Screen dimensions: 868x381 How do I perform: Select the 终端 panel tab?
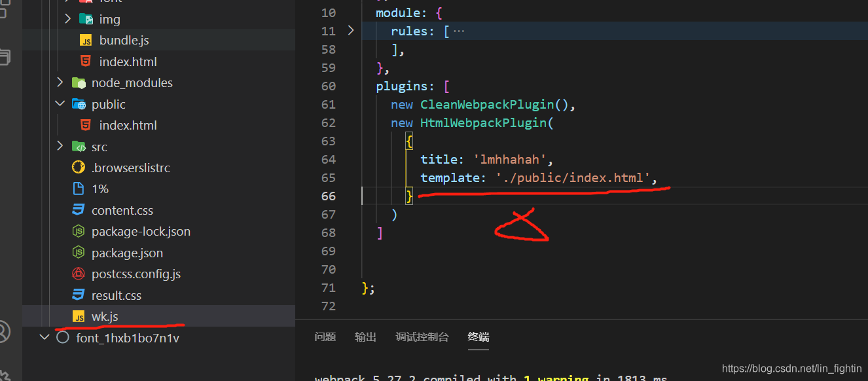(479, 337)
